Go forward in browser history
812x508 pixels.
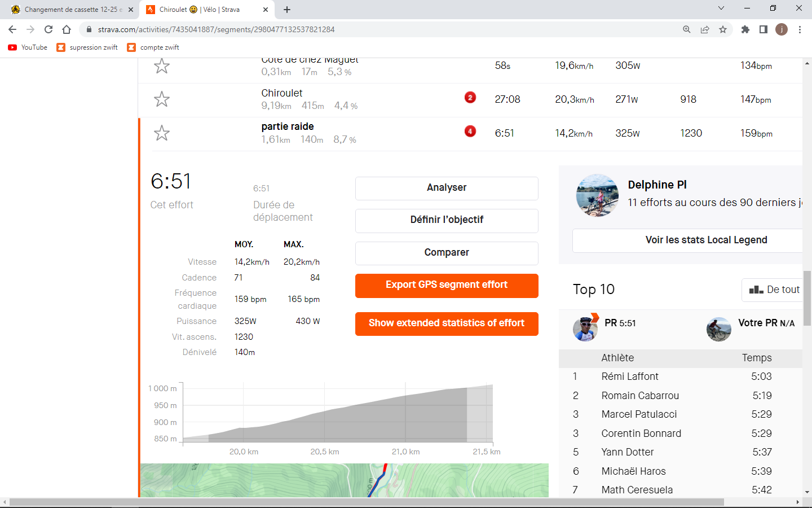pos(30,29)
